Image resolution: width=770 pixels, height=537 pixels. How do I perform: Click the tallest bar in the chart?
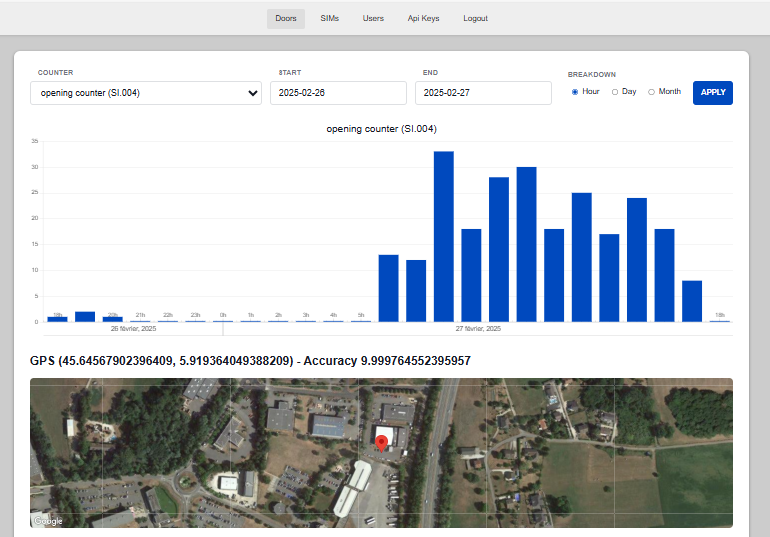click(443, 236)
